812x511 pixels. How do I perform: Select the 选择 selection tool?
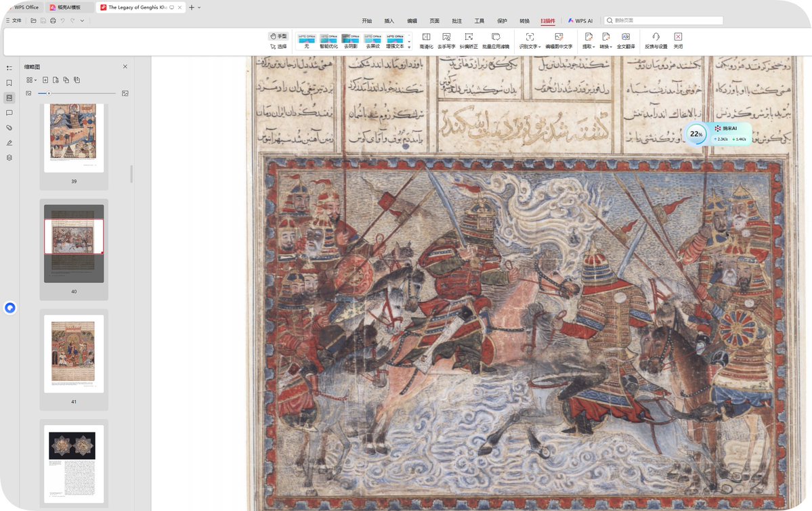278,47
